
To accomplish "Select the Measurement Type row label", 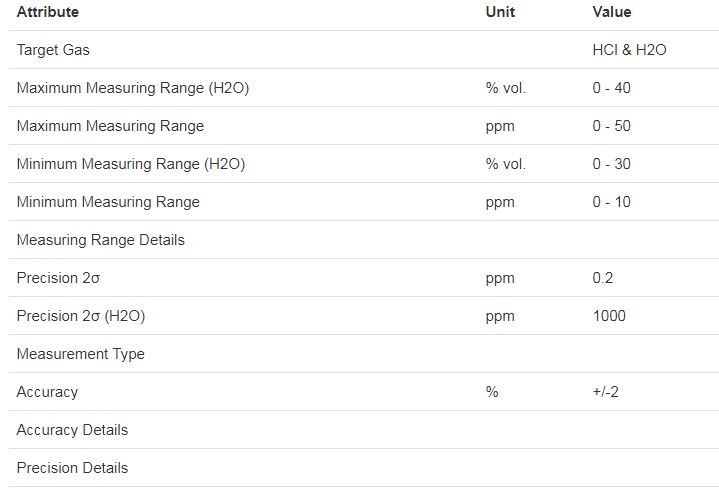I will click(x=80, y=354).
